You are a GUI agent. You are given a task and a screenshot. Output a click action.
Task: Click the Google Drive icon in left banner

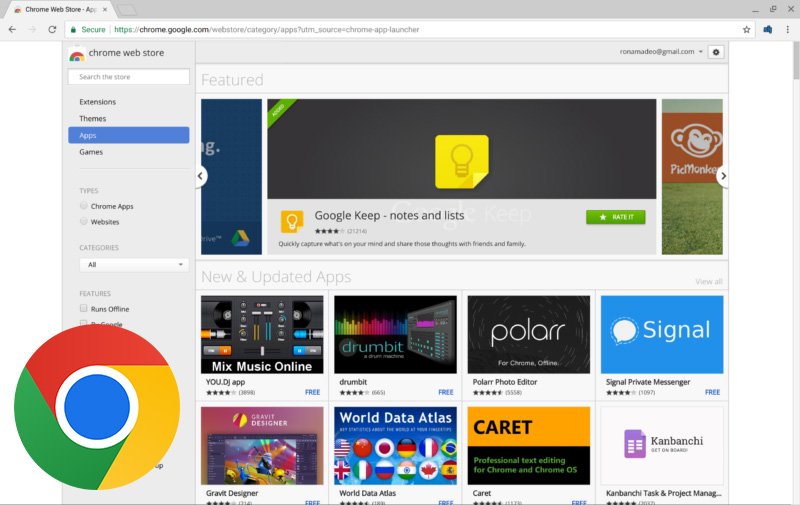(x=240, y=238)
